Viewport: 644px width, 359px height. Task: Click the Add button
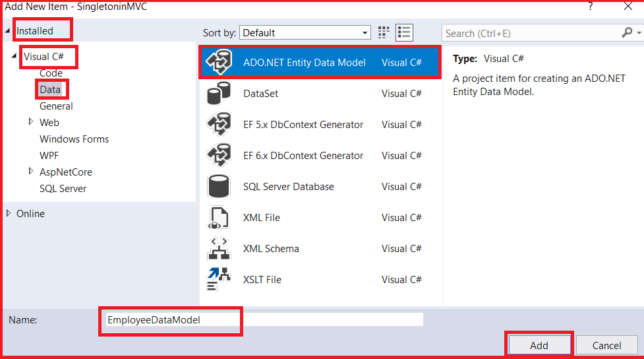[539, 345]
